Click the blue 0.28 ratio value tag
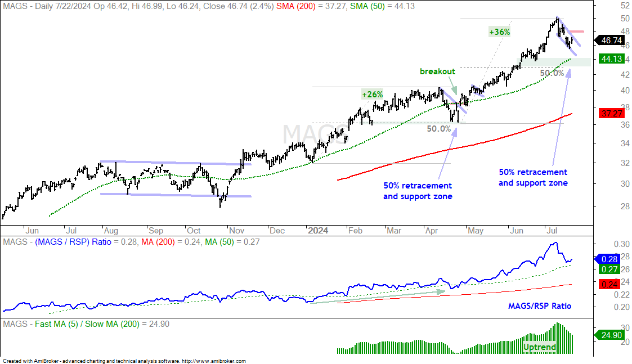 (x=609, y=259)
